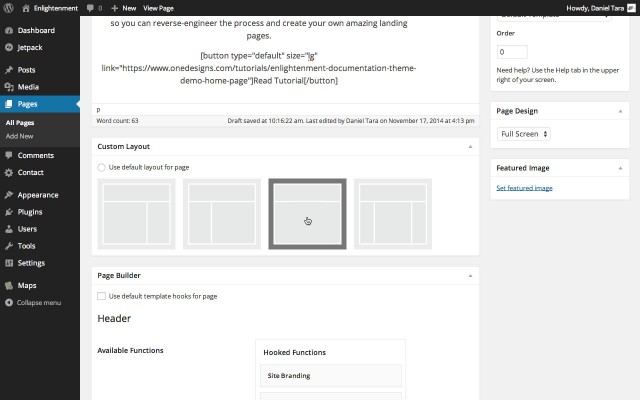Go to All Pages submenu
Viewport: 640px width, 400px height.
tap(20, 123)
